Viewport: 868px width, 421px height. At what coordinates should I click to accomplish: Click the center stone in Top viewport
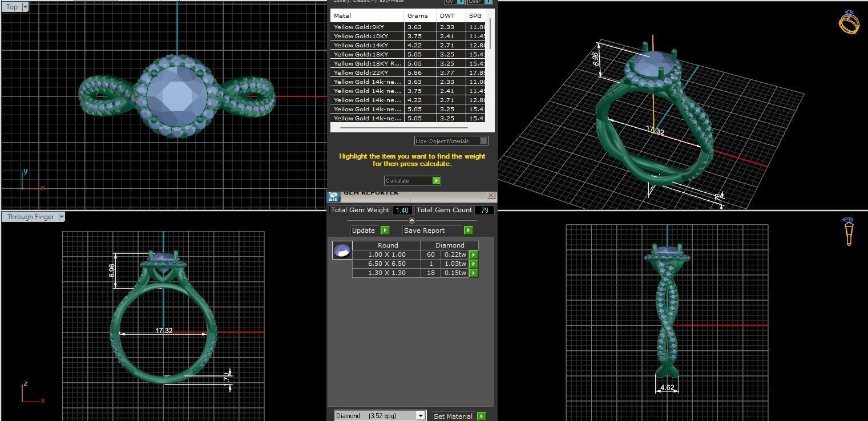(177, 96)
